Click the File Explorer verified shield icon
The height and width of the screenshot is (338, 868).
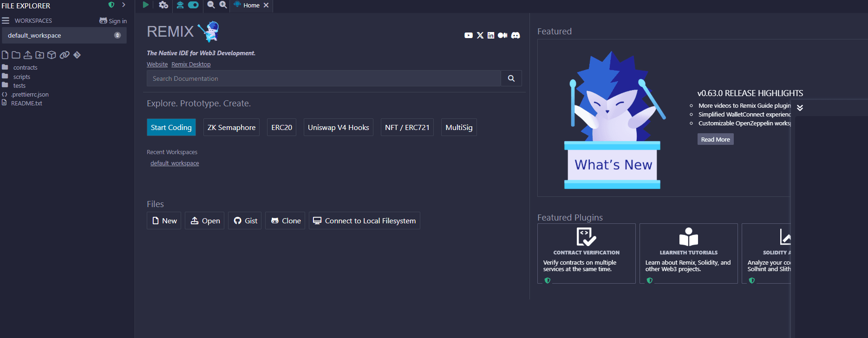pos(111,5)
